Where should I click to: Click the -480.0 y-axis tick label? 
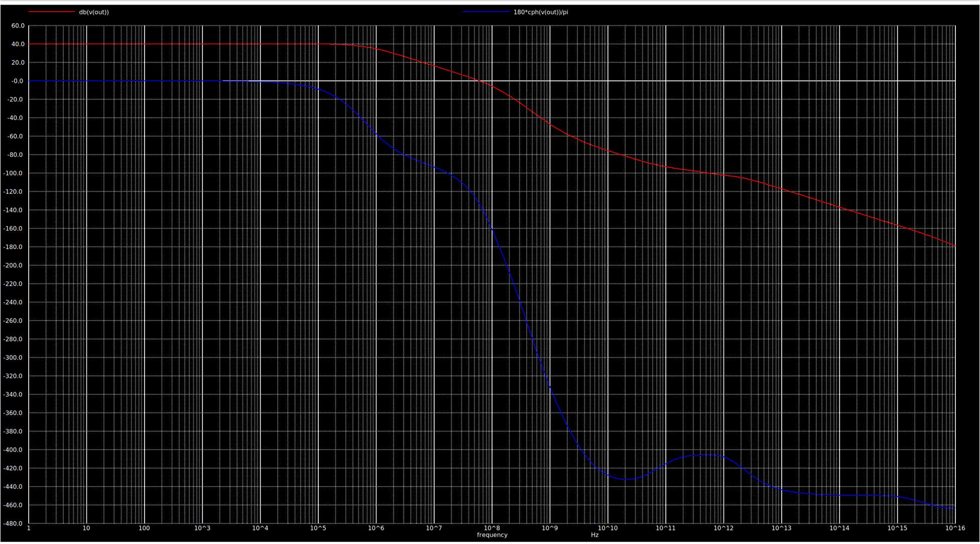[x=13, y=523]
